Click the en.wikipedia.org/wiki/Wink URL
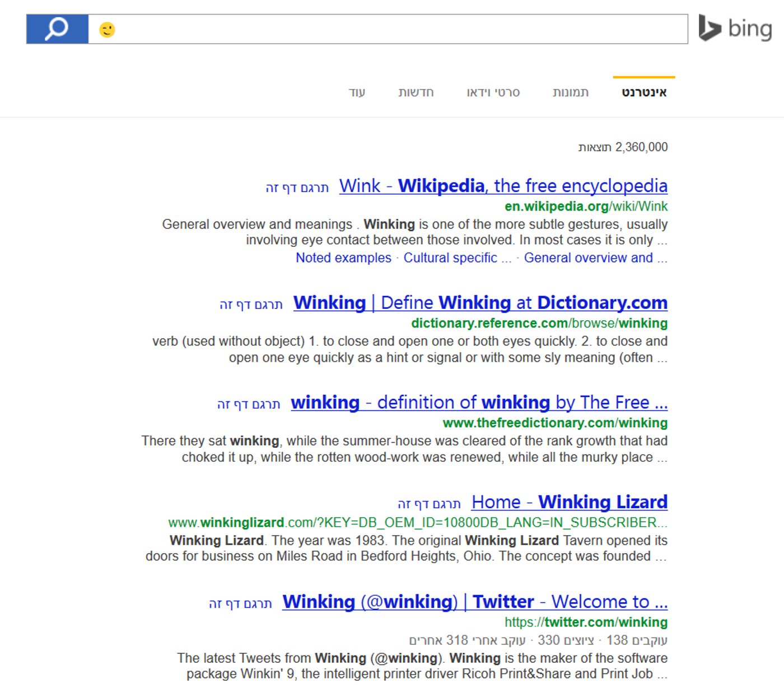Screen dimensions: 784x697 click(586, 206)
